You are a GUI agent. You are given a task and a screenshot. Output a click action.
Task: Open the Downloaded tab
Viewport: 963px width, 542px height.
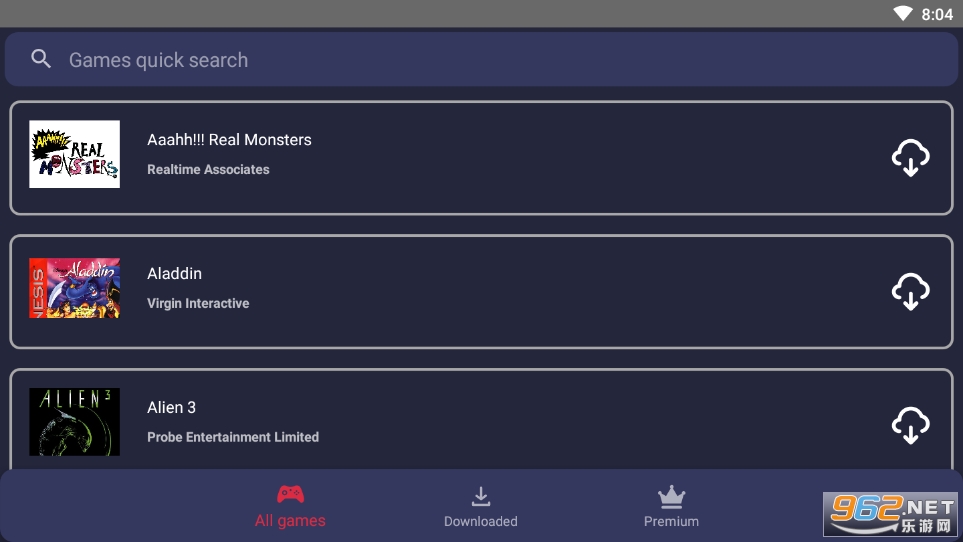480,507
